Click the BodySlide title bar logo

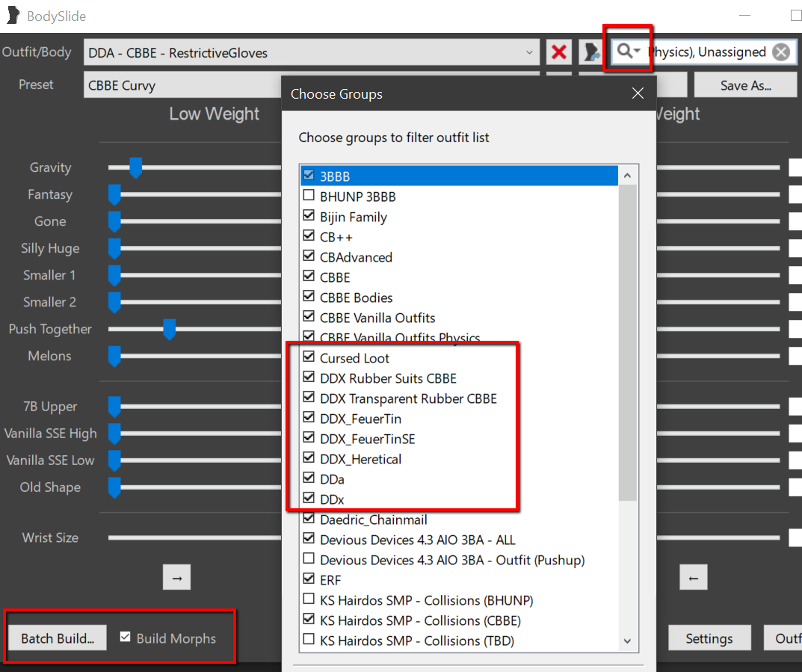[x=13, y=16]
